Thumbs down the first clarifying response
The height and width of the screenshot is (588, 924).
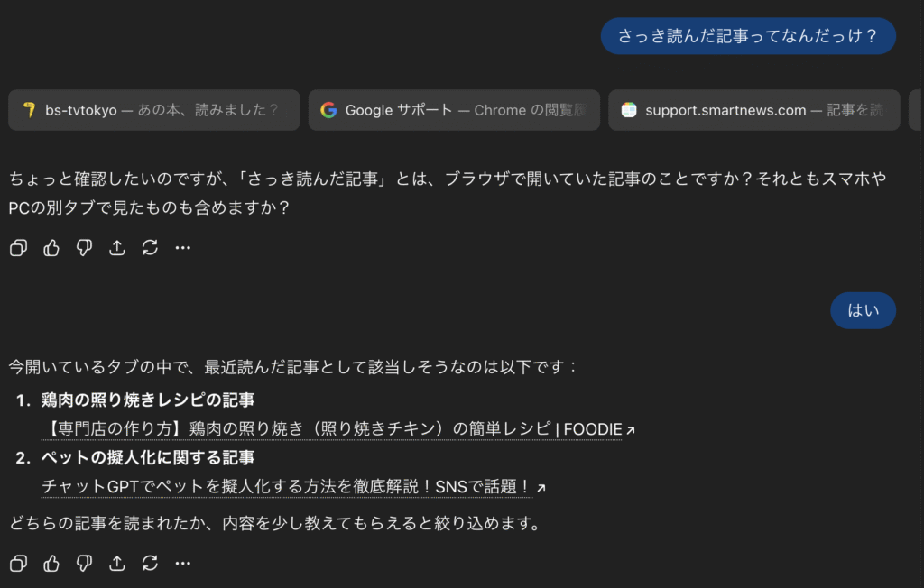point(84,248)
